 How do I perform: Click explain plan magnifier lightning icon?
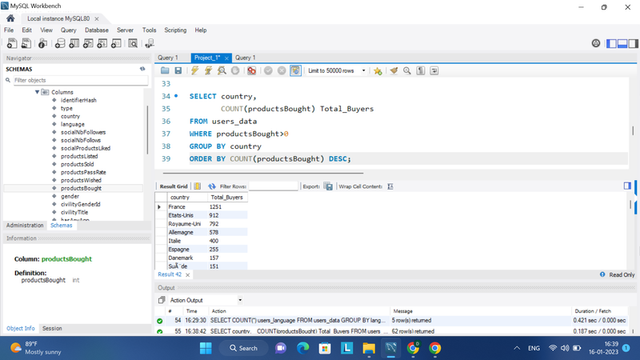click(222, 71)
